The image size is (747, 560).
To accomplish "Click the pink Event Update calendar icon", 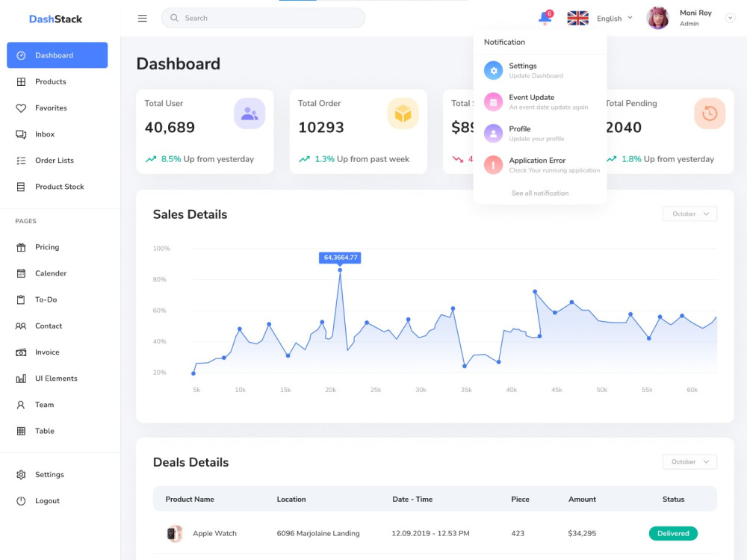I will pos(494,102).
